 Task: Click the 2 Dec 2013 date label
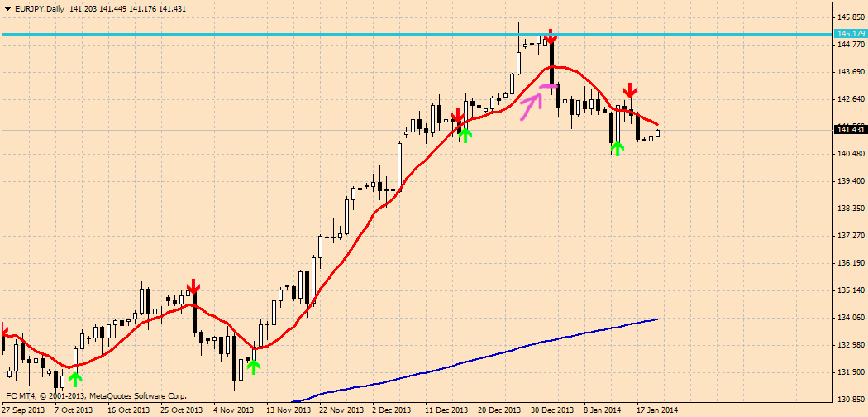tap(393, 410)
